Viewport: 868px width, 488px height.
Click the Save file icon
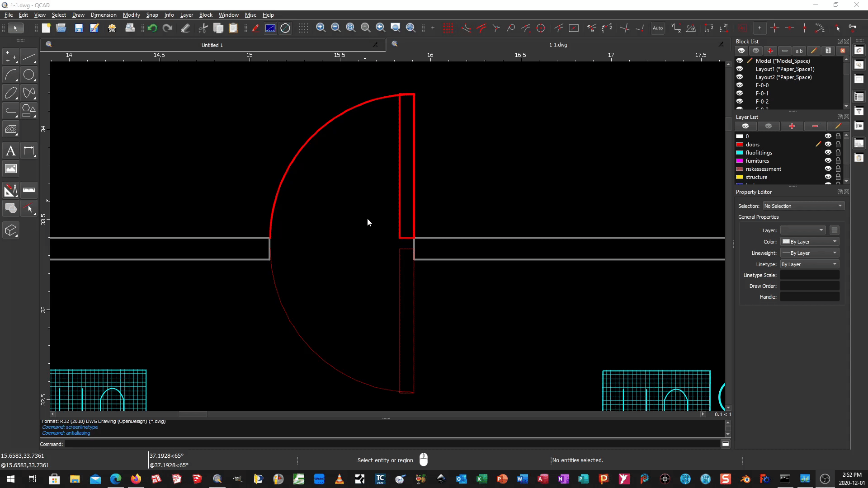click(x=79, y=28)
